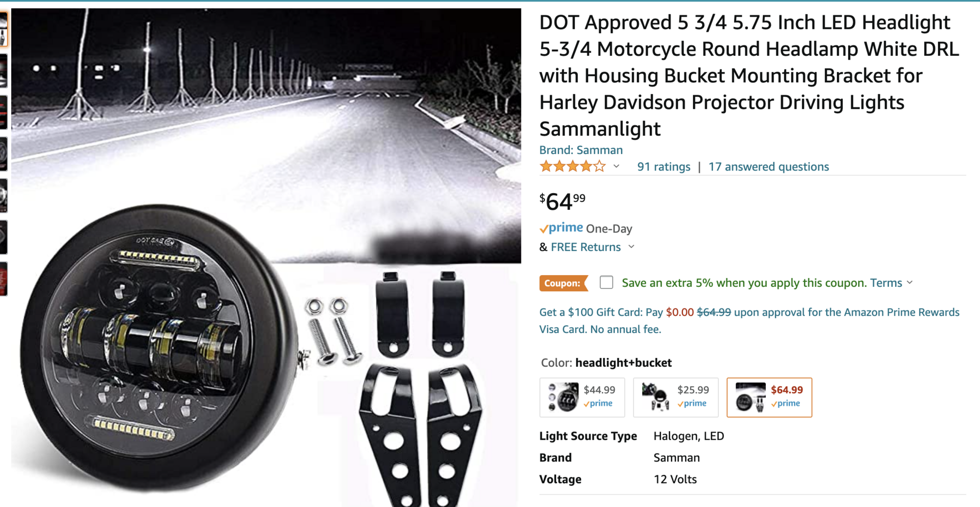Open the star rating breakdown

(572, 167)
